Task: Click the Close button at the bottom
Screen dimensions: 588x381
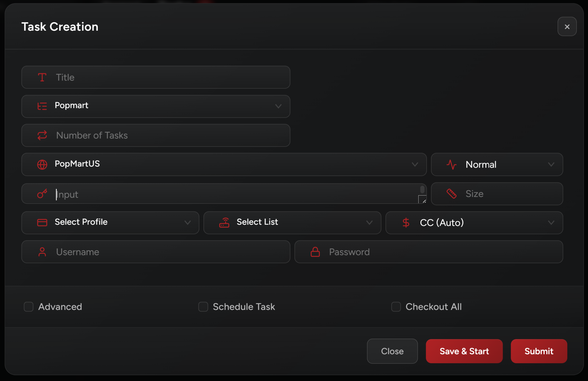Action: pyautogui.click(x=392, y=351)
